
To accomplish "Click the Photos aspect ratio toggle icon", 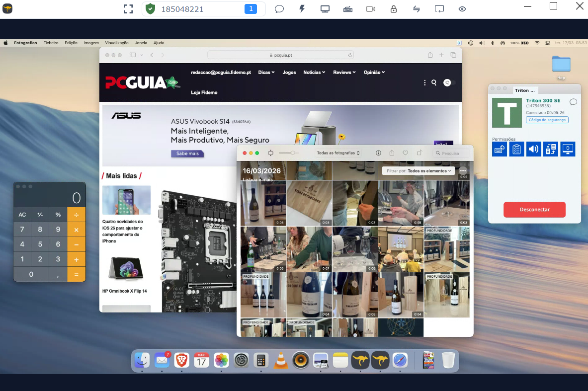I will [270, 153].
